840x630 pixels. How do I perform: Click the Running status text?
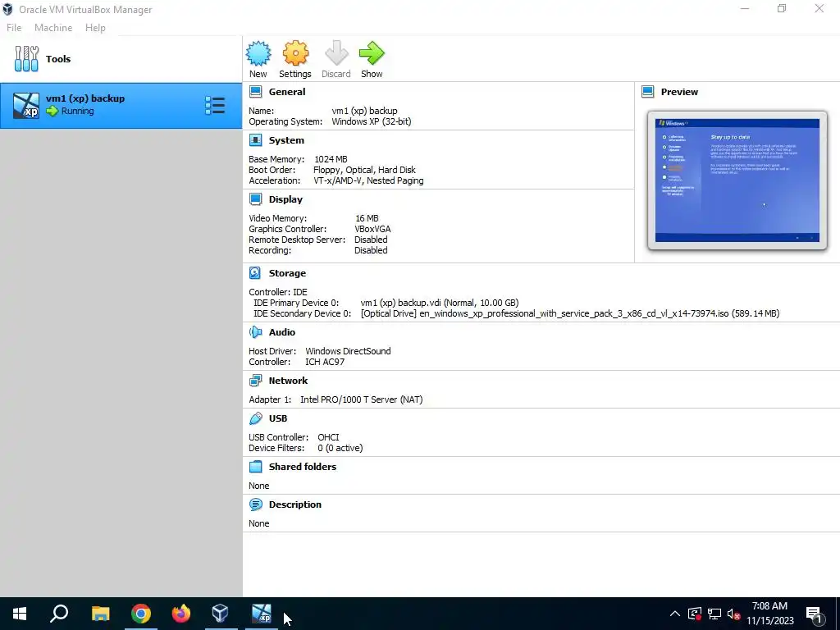[77, 111]
